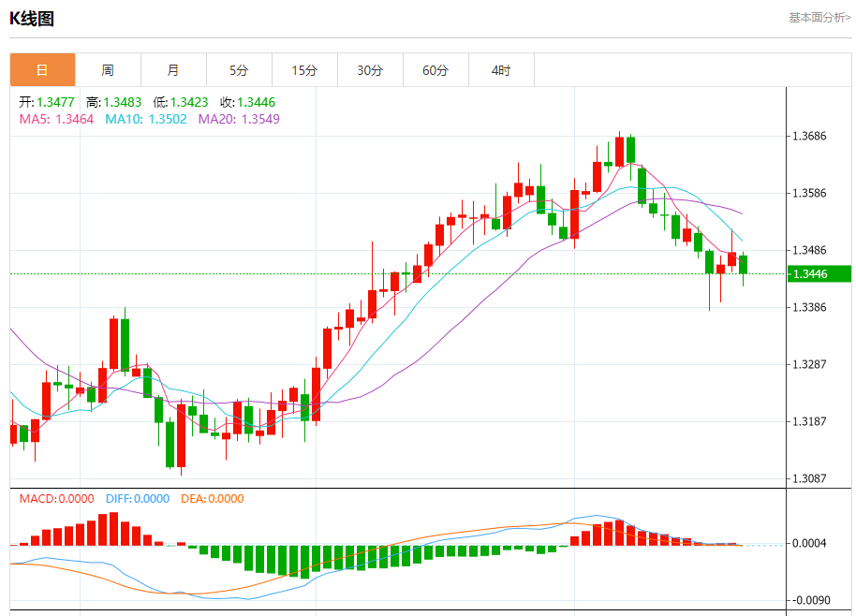Click the DEA:0.0000 indicator label
856x616 pixels.
click(x=213, y=499)
